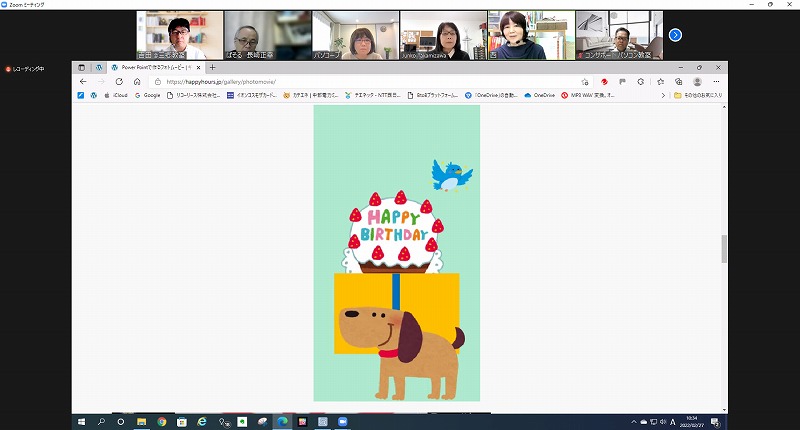The width and height of the screenshot is (800, 430).
Task: Open the browser profile avatar icon
Action: pyautogui.click(x=697, y=81)
